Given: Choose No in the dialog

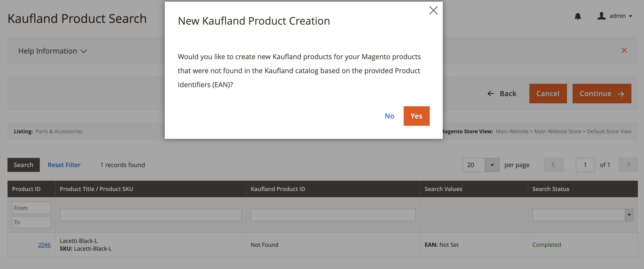Looking at the screenshot, I should point(389,116).
